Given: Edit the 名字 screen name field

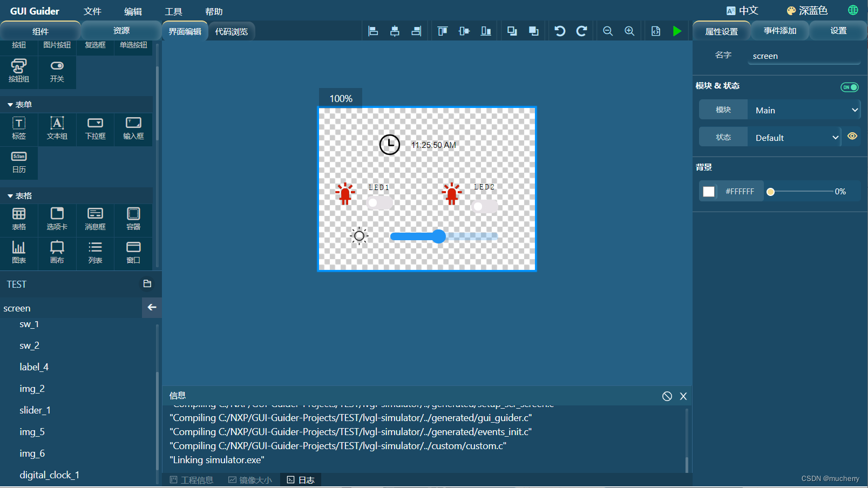Looking at the screenshot, I should pos(804,56).
